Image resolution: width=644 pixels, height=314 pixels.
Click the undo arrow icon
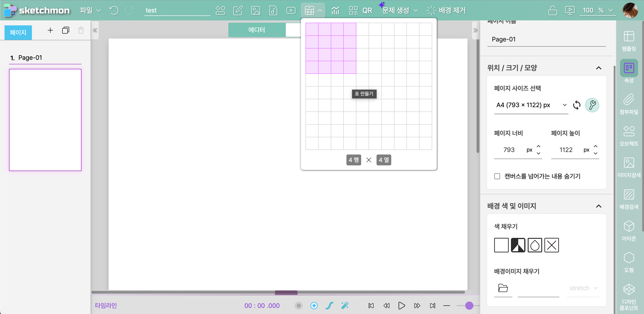point(114,10)
